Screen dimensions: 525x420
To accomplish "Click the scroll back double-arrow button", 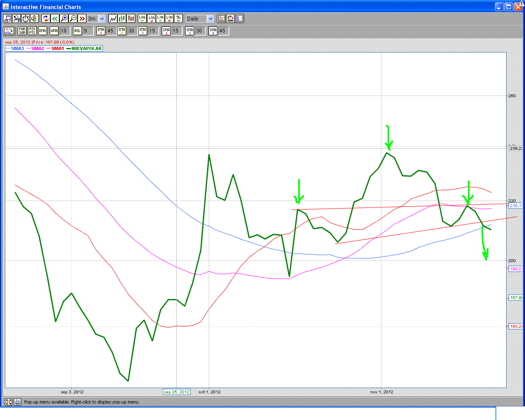I will click(55, 18).
